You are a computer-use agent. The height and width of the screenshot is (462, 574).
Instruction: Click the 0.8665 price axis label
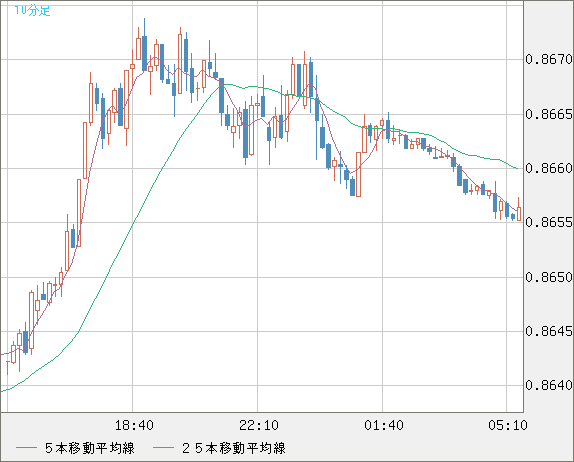(x=549, y=114)
